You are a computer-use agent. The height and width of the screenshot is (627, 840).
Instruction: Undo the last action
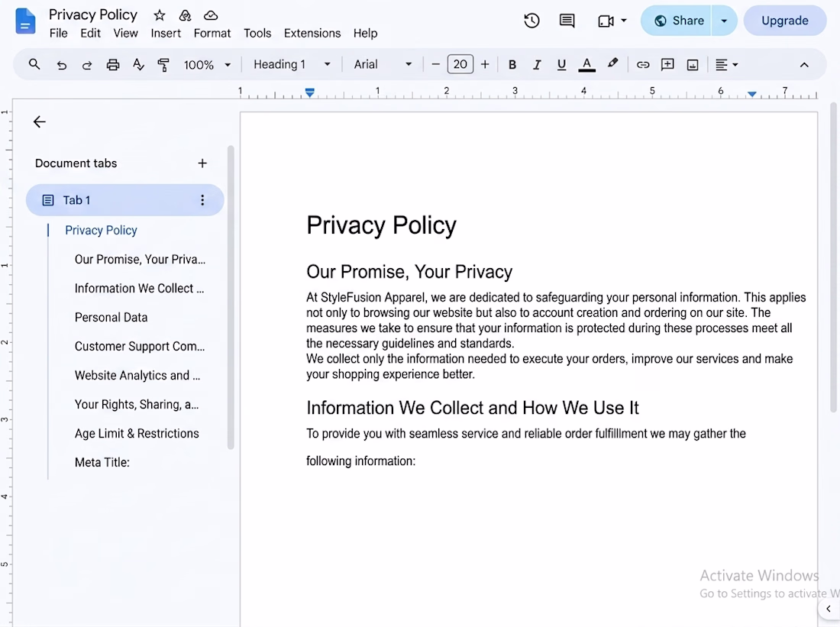62,65
